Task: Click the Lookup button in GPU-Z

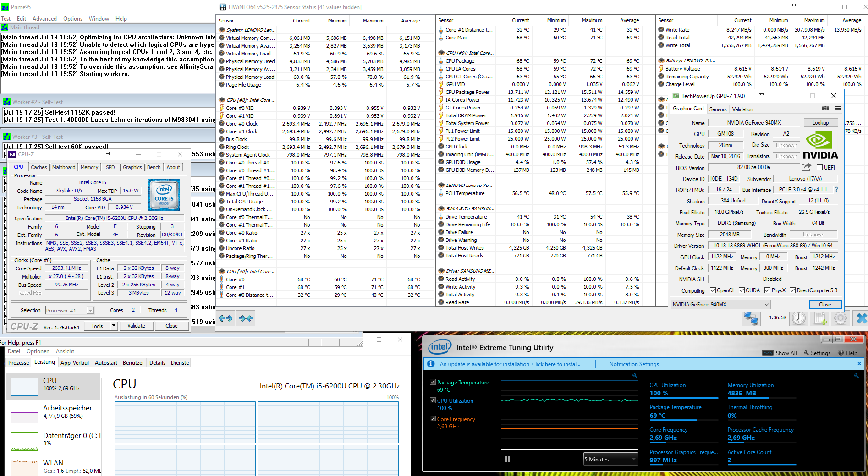Action: click(820, 123)
